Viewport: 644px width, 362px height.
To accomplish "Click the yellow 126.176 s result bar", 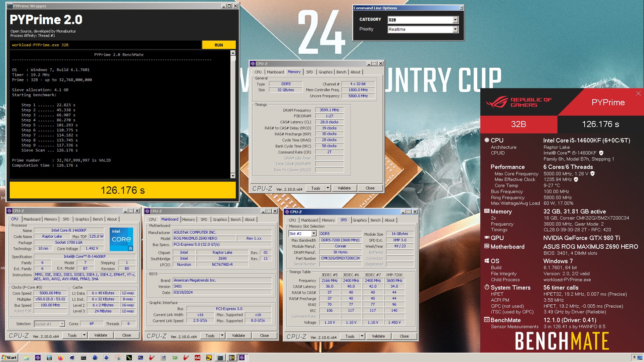I will click(x=123, y=190).
